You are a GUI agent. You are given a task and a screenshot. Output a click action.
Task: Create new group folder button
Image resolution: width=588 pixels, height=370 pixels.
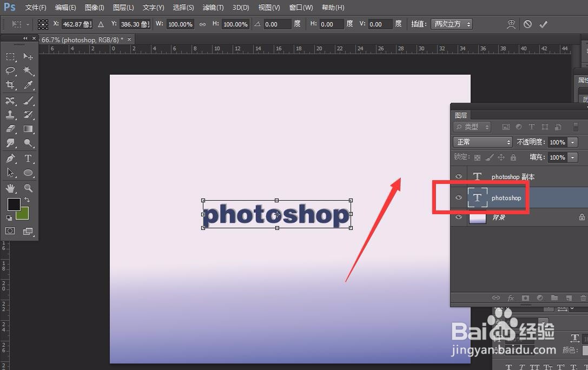coord(554,298)
